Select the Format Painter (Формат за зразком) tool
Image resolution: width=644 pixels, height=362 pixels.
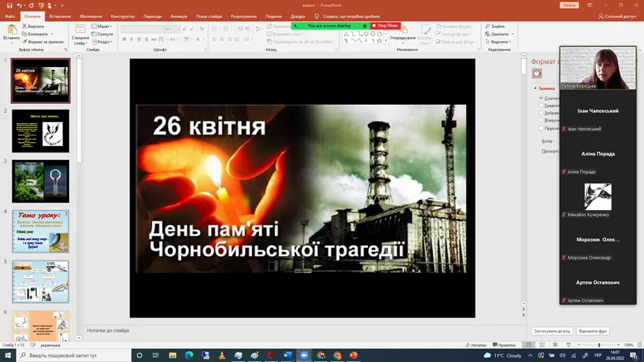25,42
